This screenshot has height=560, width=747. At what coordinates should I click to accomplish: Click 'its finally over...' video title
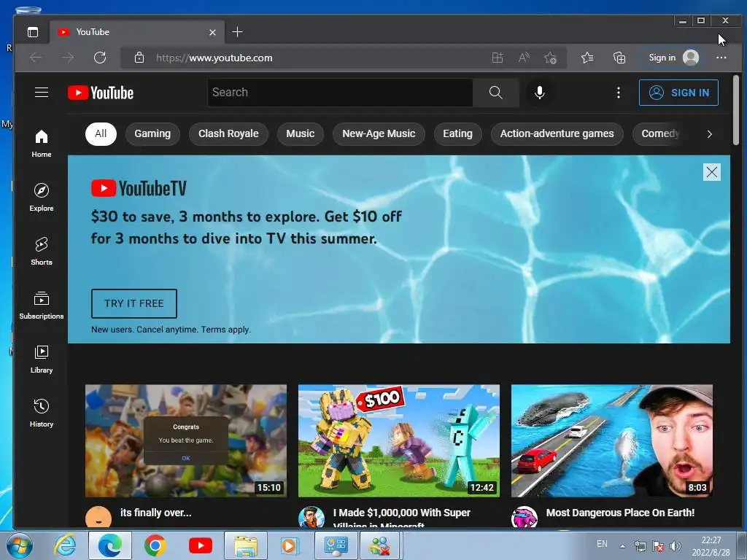pyautogui.click(x=156, y=513)
